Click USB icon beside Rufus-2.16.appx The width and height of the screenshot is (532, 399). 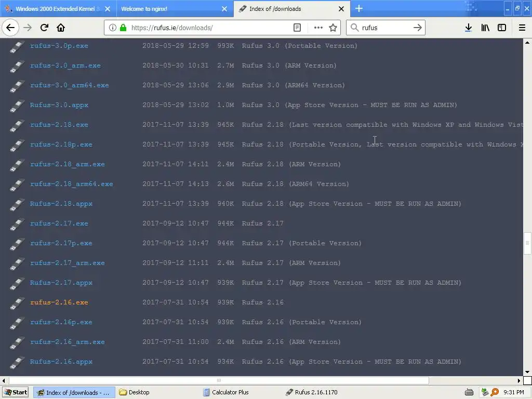tap(17, 363)
